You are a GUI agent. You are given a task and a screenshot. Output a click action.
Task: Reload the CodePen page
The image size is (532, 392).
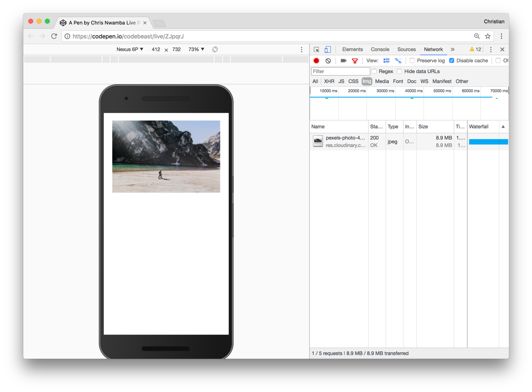(54, 36)
